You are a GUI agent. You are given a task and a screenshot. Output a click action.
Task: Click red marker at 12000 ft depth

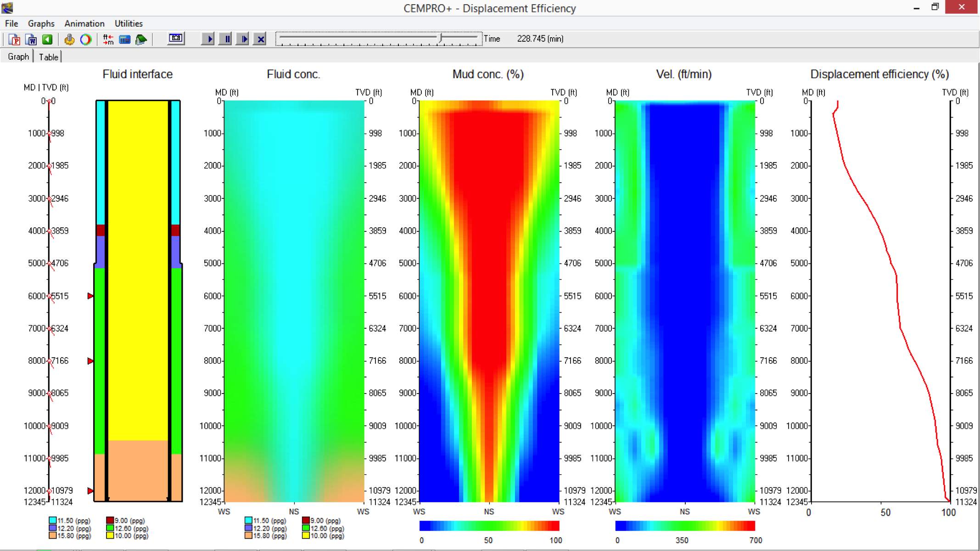coord(90,491)
